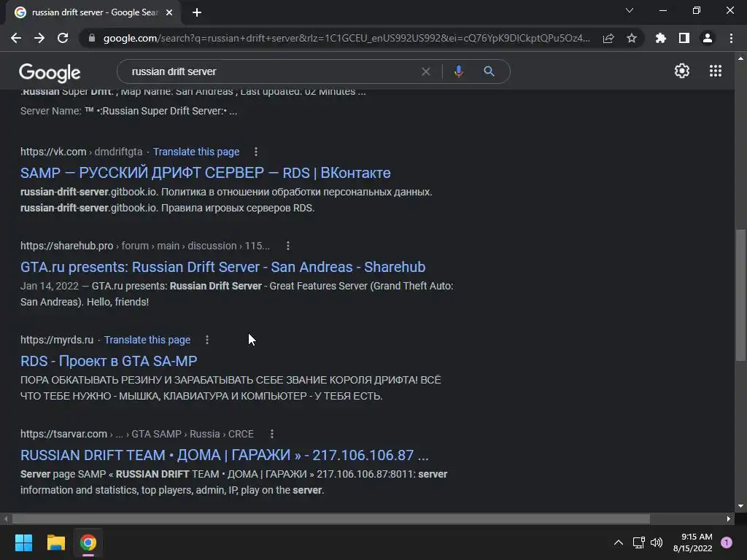The height and width of the screenshot is (560, 747).
Task: Click the https://vk.com dmdriftgta breadcrumb
Action: click(82, 152)
